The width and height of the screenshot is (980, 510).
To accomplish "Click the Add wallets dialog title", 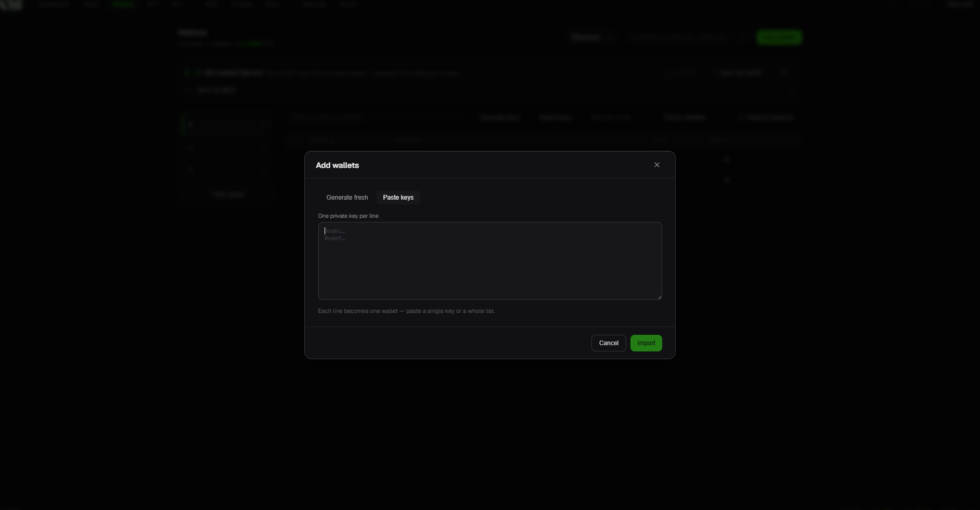I will pyautogui.click(x=338, y=165).
